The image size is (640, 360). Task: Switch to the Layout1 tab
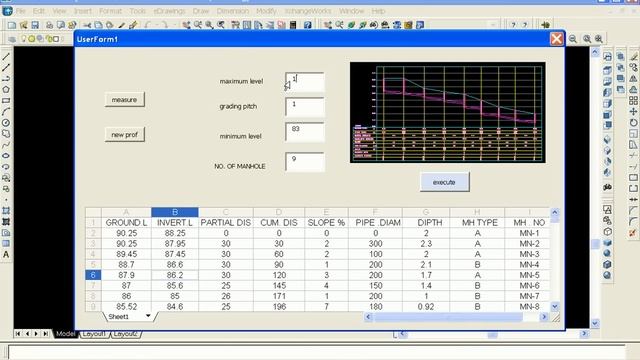(x=94, y=334)
